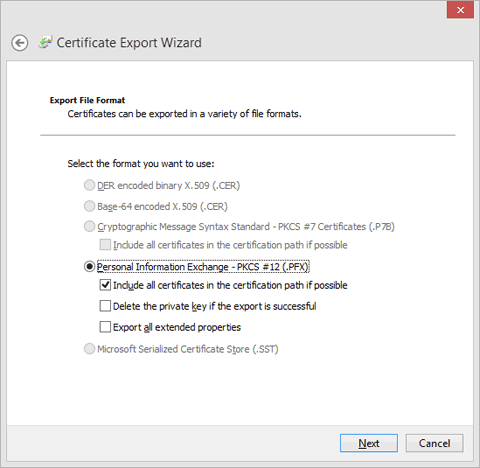This screenshot has width=480, height=468.
Task: Click the certificate wizard icon beside the title
Action: point(45,42)
